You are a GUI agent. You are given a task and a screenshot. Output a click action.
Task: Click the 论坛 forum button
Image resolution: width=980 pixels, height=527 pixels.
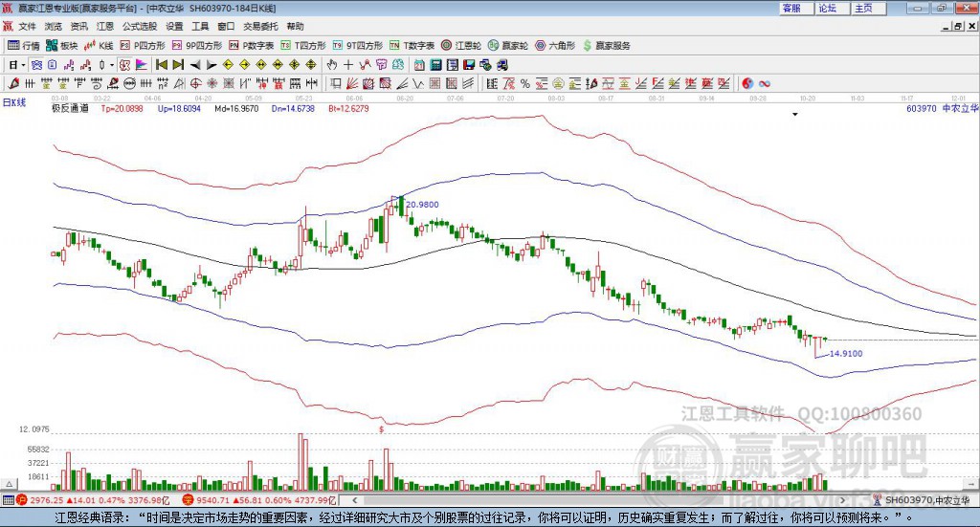833,8
